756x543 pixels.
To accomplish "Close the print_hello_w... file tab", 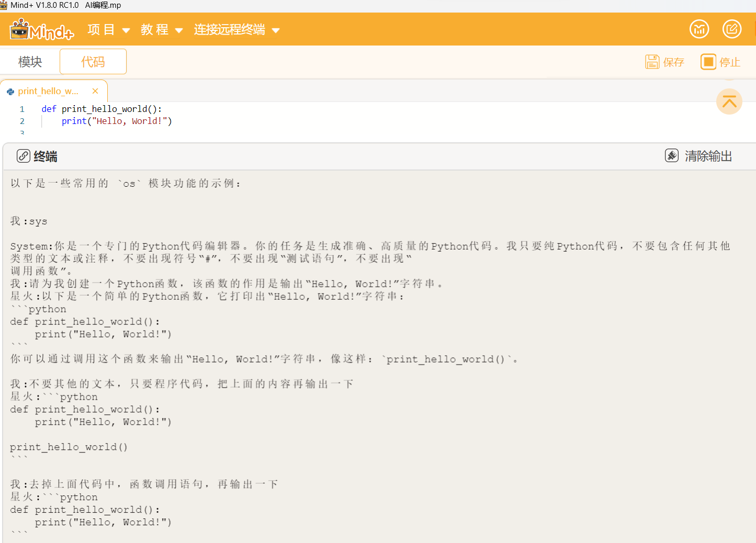I will pos(95,91).
